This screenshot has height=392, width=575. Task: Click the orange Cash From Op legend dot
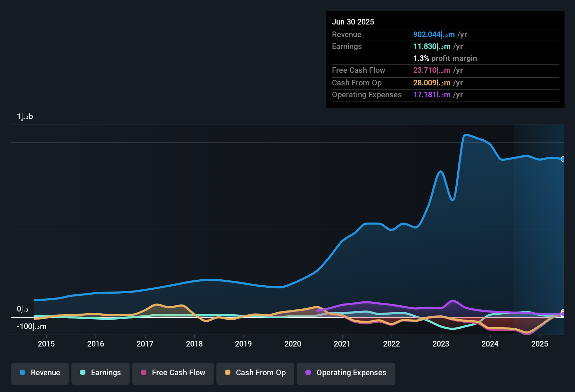tap(227, 373)
